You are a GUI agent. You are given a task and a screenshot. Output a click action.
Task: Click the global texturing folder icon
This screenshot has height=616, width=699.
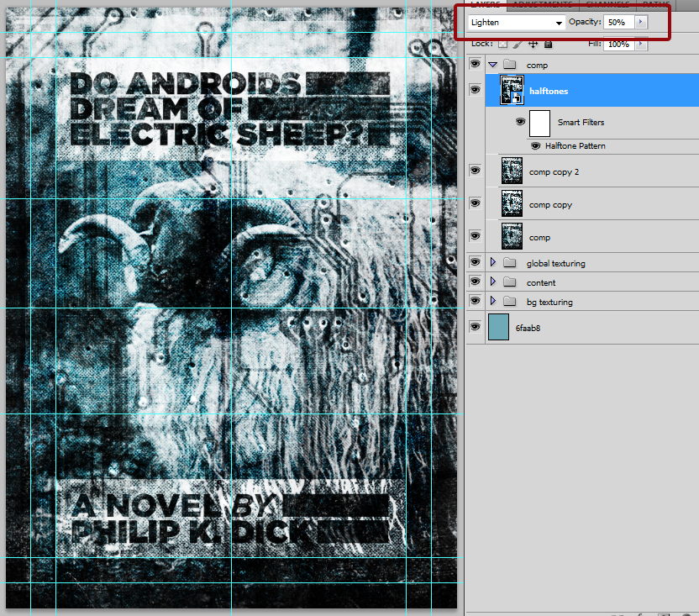click(x=509, y=263)
